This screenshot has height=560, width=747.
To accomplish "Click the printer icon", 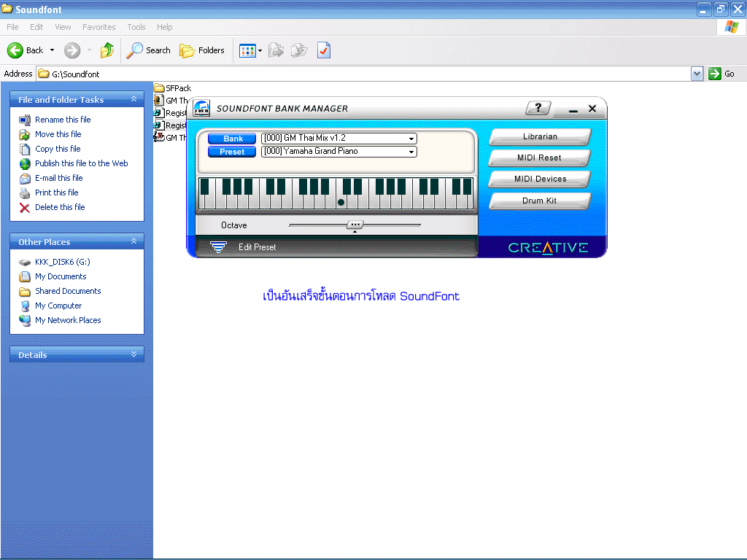I will (25, 192).
